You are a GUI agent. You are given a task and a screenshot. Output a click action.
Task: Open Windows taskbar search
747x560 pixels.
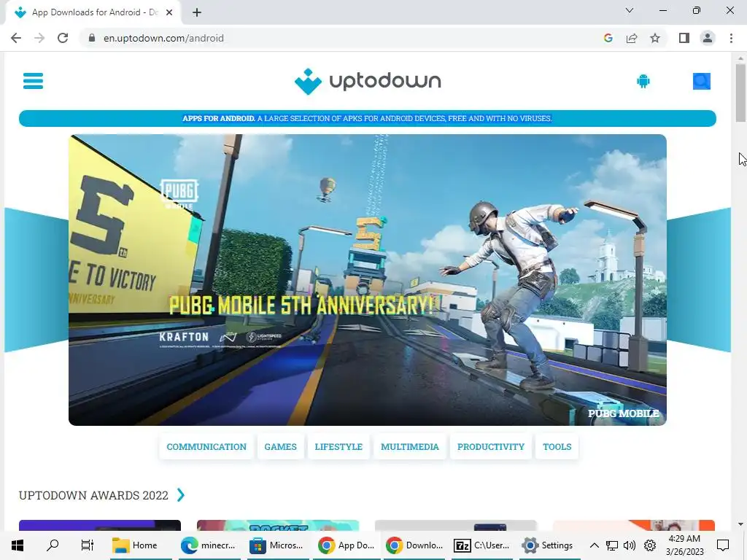click(53, 545)
